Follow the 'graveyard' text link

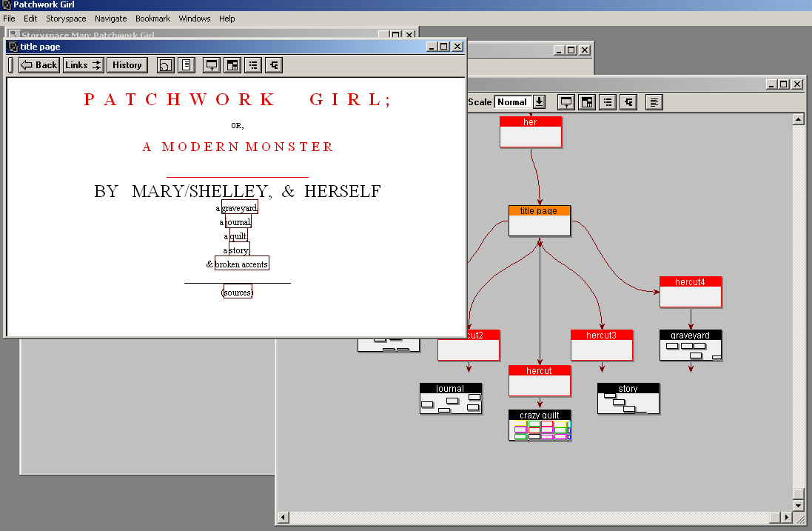click(x=239, y=208)
